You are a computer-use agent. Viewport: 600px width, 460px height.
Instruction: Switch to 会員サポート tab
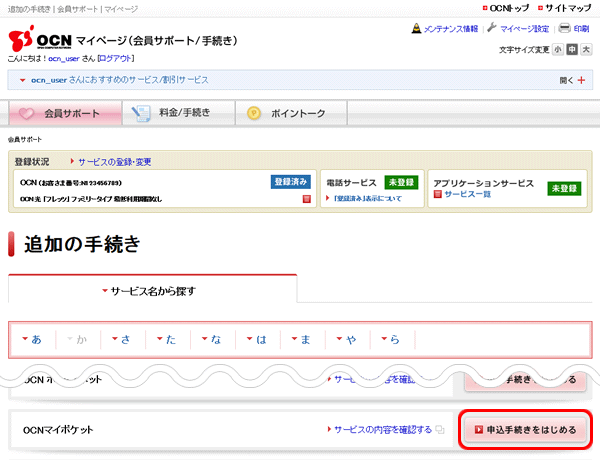(x=65, y=113)
